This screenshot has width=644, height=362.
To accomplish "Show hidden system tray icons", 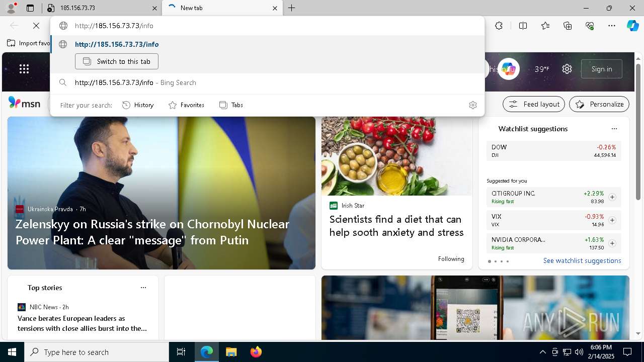I will 542,352.
